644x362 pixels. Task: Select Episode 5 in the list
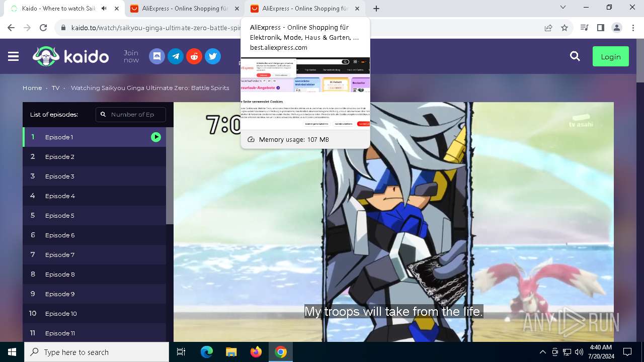pyautogui.click(x=94, y=215)
